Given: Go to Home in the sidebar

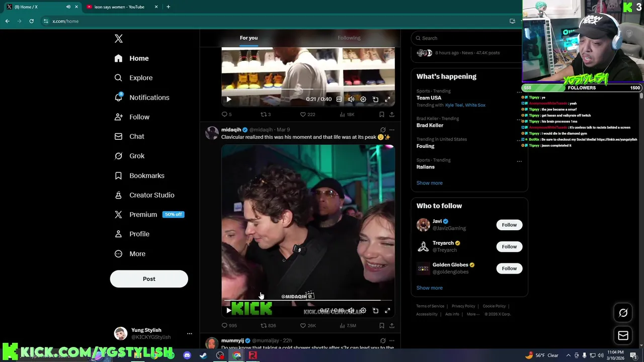Looking at the screenshot, I should [131, 58].
